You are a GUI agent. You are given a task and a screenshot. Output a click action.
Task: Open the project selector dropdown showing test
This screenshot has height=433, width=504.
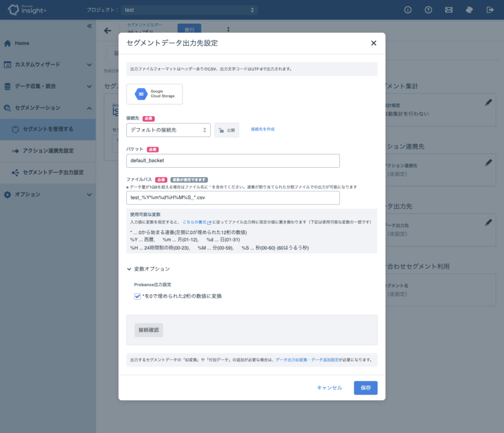(x=190, y=10)
